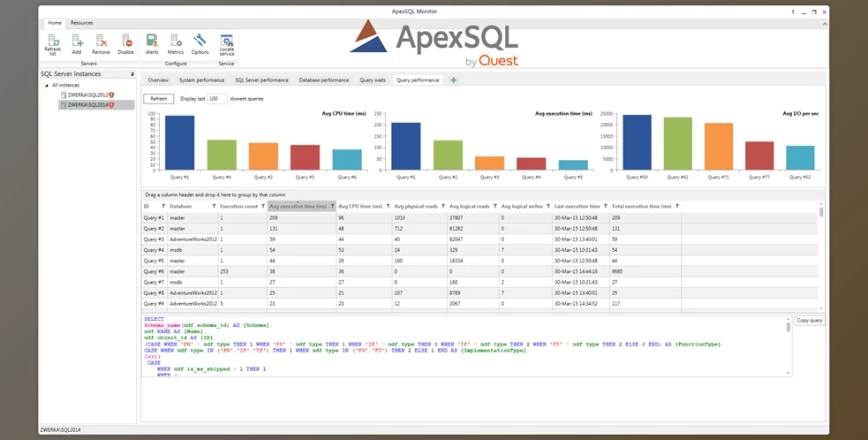This screenshot has width=868, height=440.
Task: Click the ZWERKA\SQL2014 status bar text
Action: [60, 430]
